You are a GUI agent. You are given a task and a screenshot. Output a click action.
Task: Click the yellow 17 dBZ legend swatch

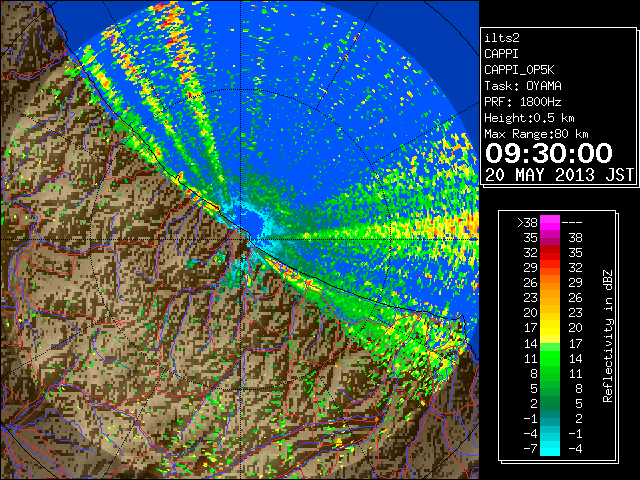[550, 328]
